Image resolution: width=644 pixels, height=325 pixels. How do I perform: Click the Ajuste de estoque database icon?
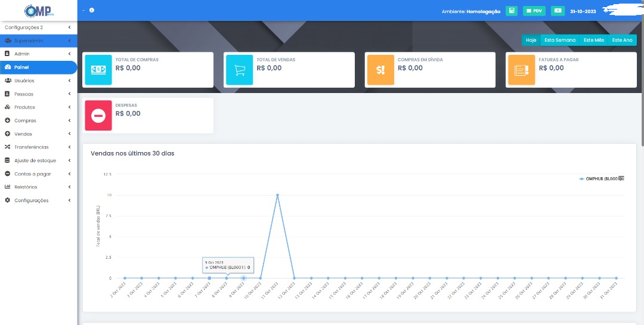coord(7,160)
